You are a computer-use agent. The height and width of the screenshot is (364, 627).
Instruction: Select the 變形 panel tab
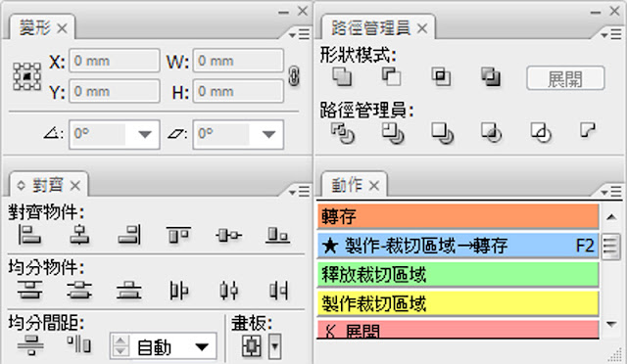click(35, 28)
